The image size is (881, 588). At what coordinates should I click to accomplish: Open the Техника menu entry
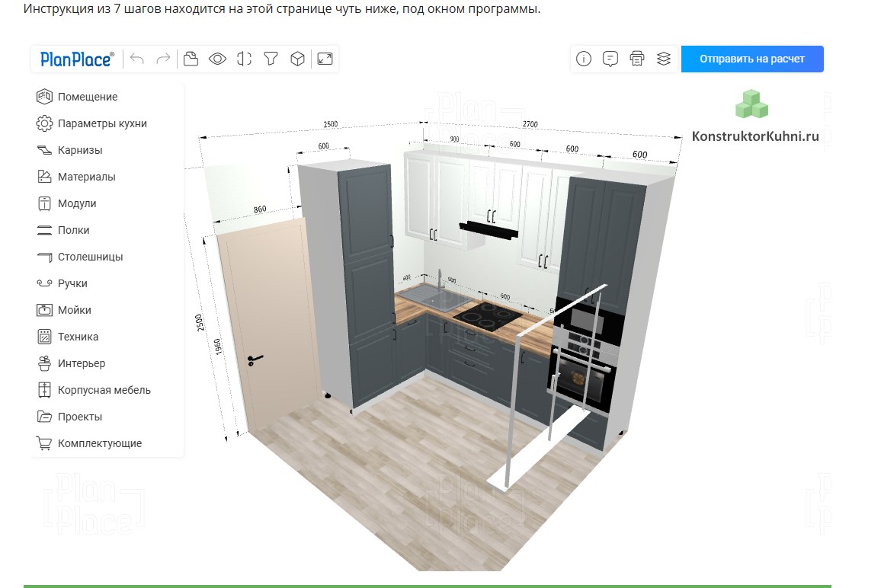coord(78,337)
